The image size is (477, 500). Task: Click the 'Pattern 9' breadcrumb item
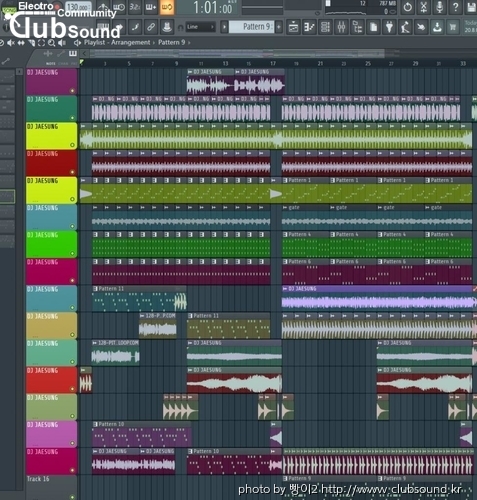171,43
